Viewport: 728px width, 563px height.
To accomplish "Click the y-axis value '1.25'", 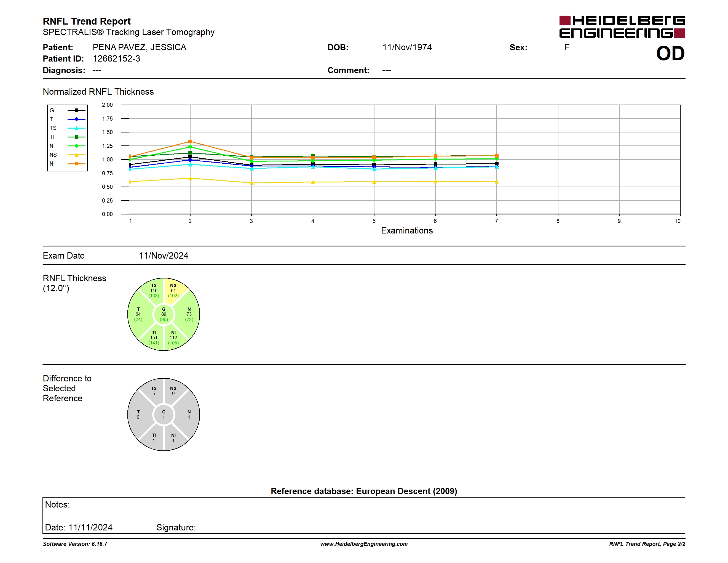I will 107,146.
